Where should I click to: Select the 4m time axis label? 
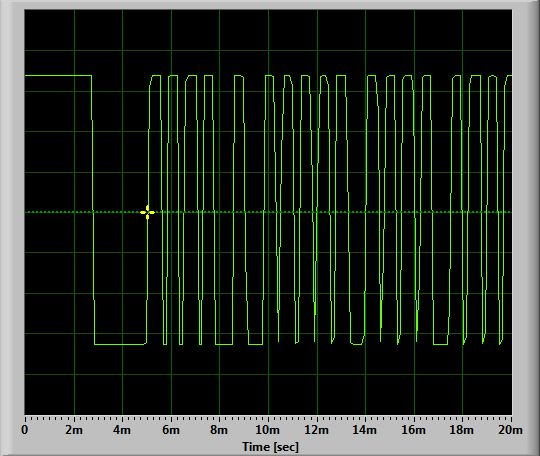[x=122, y=430]
